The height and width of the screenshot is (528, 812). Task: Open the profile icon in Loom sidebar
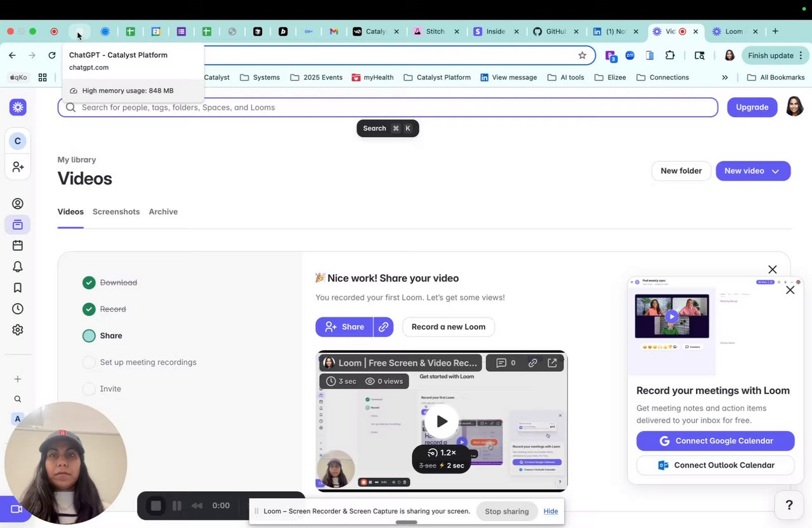tap(18, 204)
